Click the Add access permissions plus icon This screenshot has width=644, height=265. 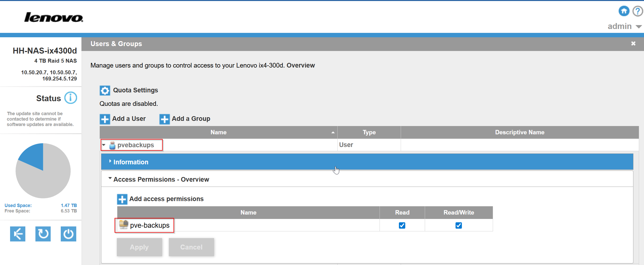122,199
